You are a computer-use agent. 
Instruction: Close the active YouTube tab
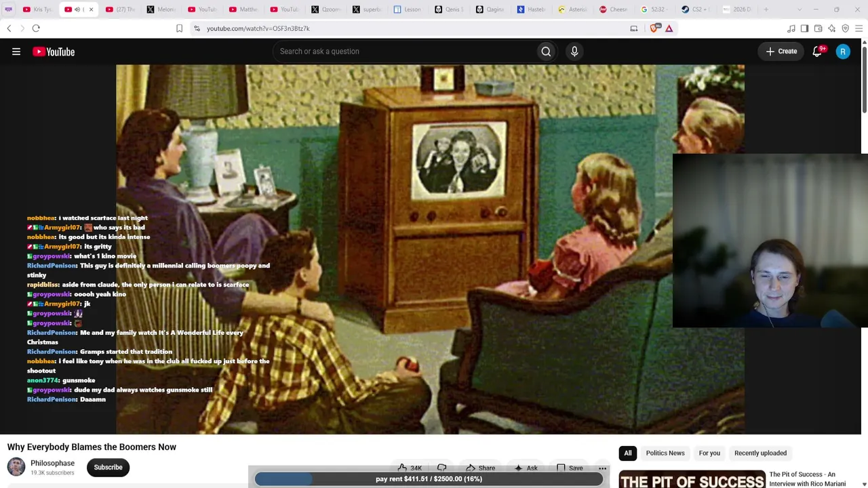(x=91, y=9)
